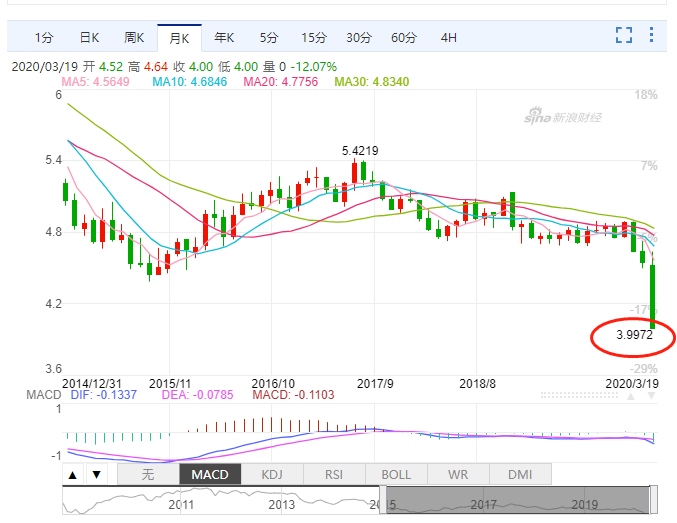Enable the KDJ indicator
Screen dimensions: 677x523
coord(272,474)
